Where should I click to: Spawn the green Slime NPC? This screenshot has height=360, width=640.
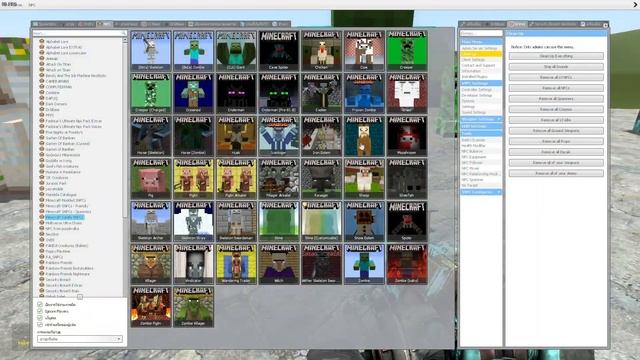click(x=279, y=221)
